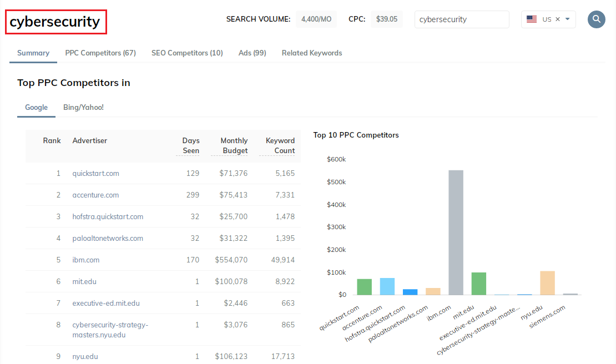
Task: Click the 17,713 keyword count cell
Action: [x=283, y=356]
